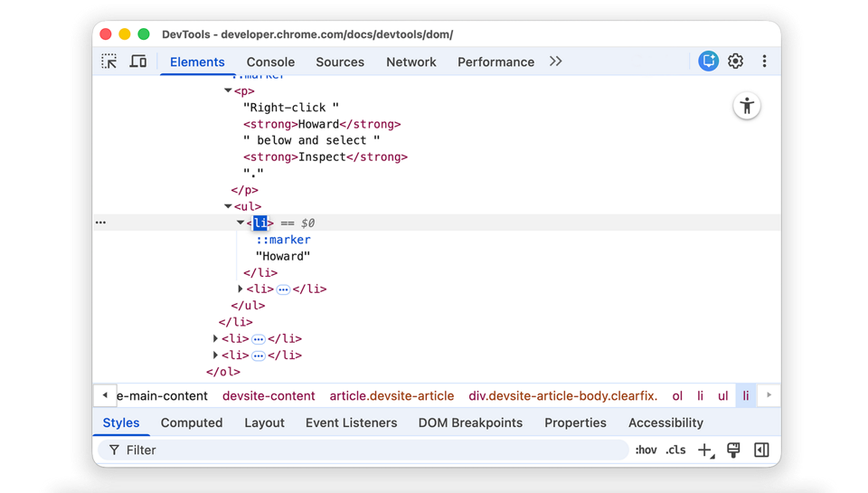This screenshot has height=493, width=868.
Task: Open the Computed pane tab
Action: click(x=192, y=422)
